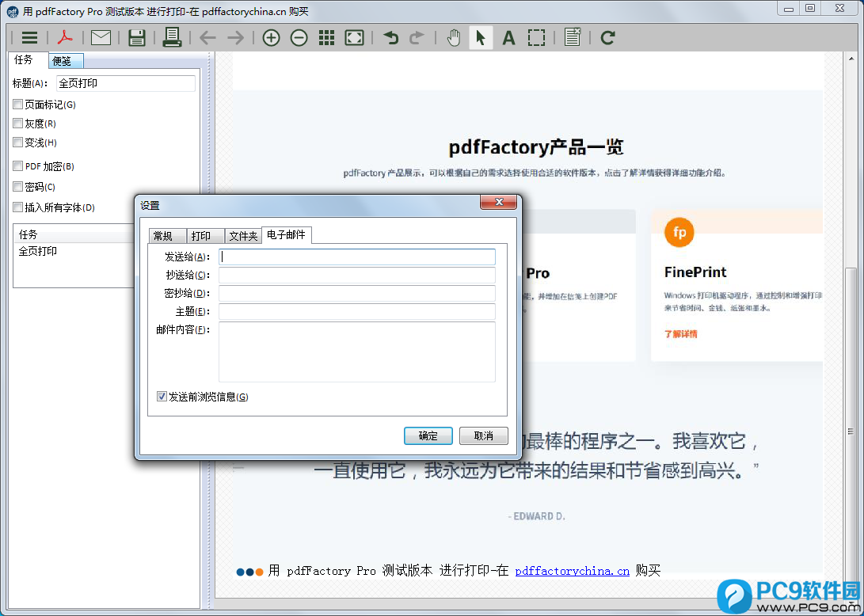
Task: Open the pdffactorychina.cn link in the footer
Action: [572, 571]
